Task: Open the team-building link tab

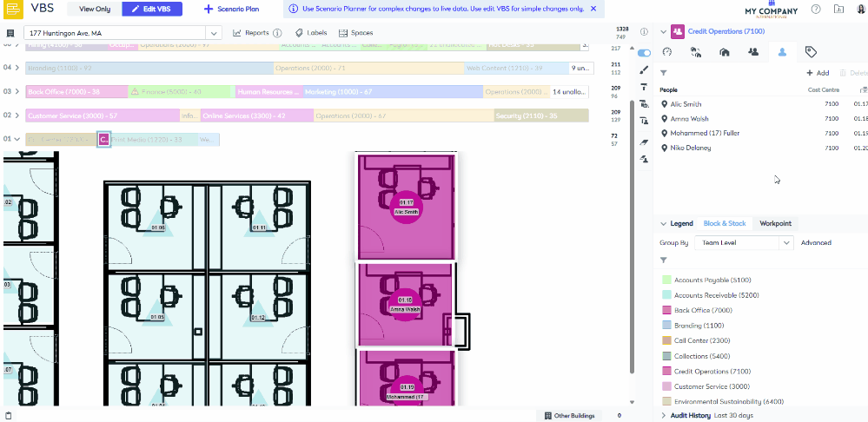Action: point(696,52)
